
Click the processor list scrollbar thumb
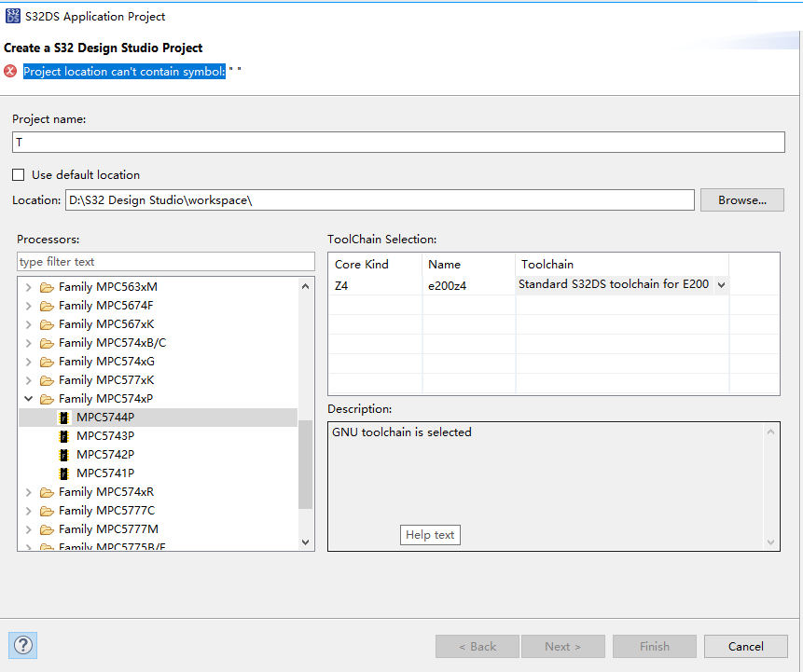(306, 464)
